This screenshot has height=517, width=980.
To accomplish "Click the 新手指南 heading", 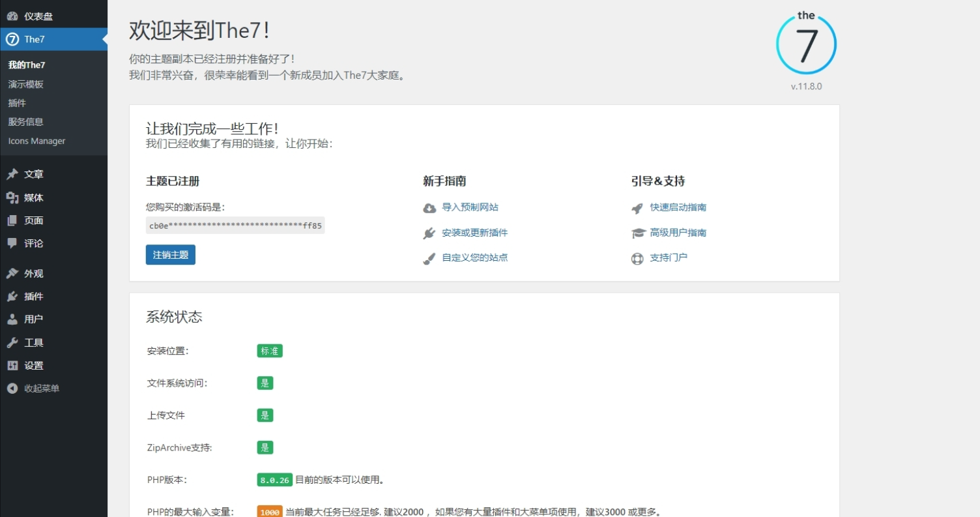I will click(444, 181).
